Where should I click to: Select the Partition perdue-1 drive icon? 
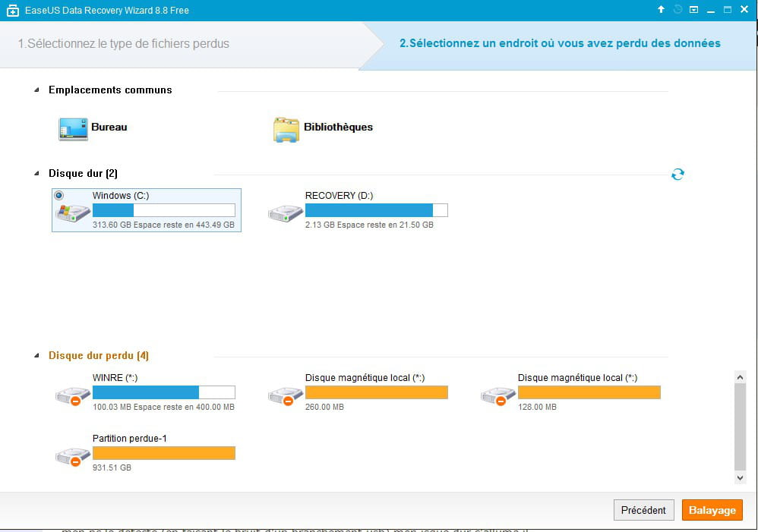72,457
